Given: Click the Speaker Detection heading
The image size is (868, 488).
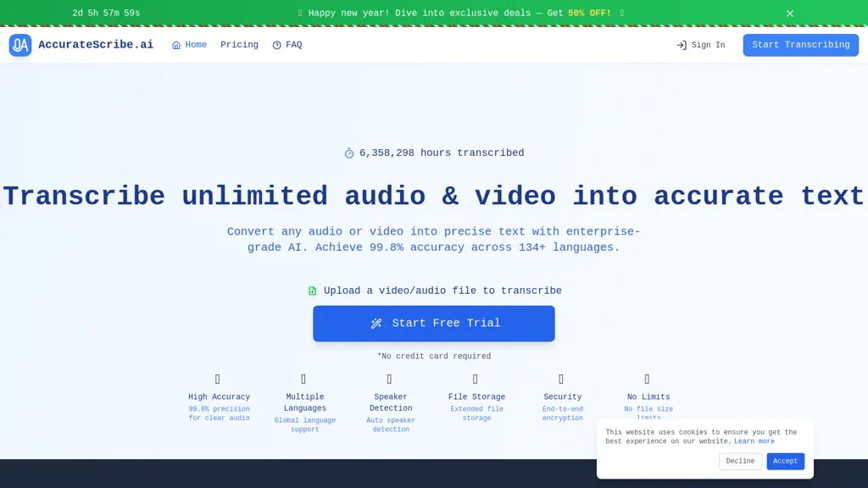Looking at the screenshot, I should (391, 402).
